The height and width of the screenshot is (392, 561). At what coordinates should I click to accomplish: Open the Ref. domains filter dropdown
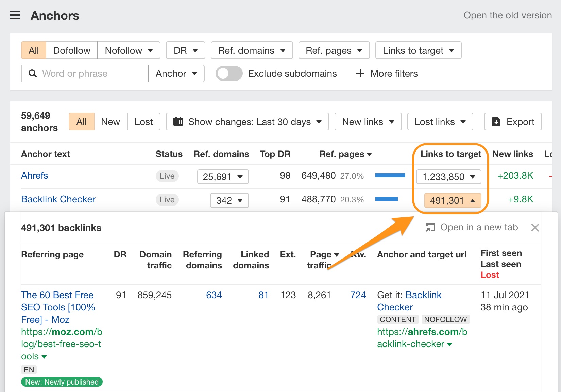coord(252,50)
